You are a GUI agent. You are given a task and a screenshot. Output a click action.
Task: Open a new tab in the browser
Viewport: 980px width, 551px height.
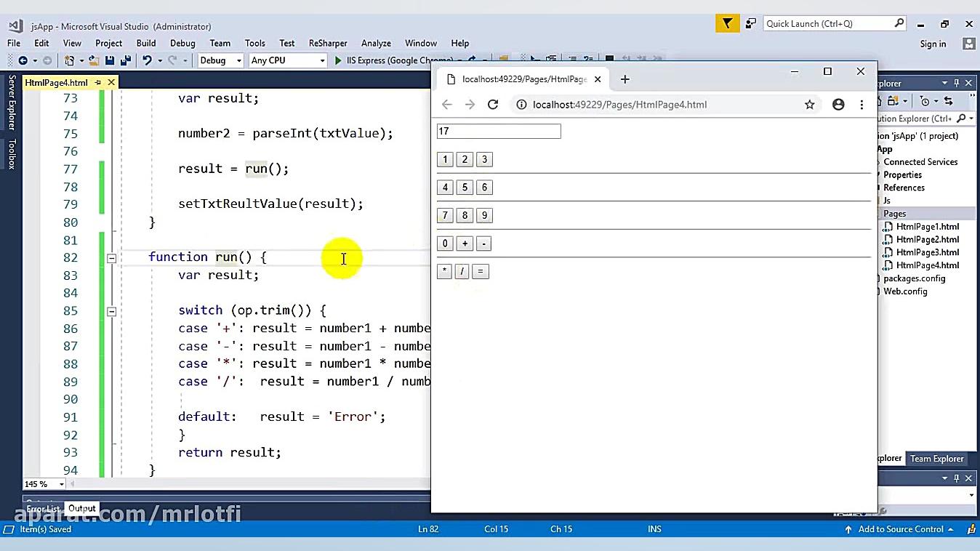(x=624, y=79)
